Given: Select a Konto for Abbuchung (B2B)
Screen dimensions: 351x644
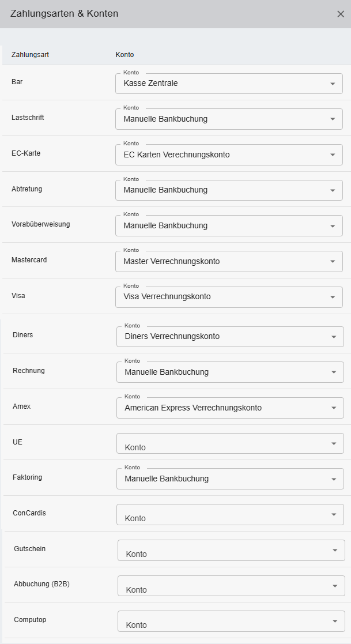Looking at the screenshot, I should (x=231, y=586).
